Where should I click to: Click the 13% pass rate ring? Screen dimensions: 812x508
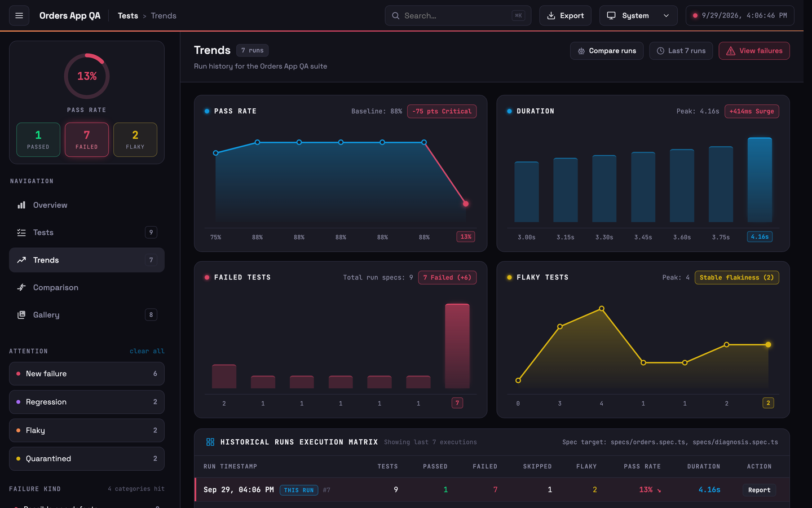point(87,76)
